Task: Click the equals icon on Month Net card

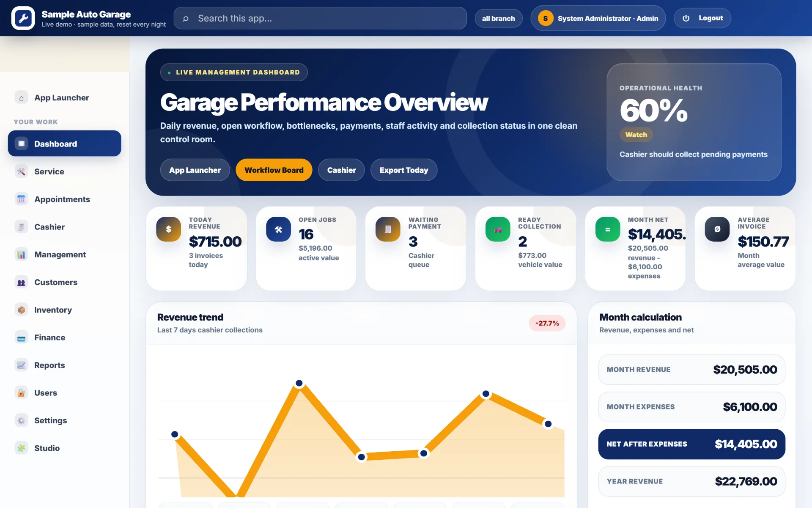Action: 608,229
